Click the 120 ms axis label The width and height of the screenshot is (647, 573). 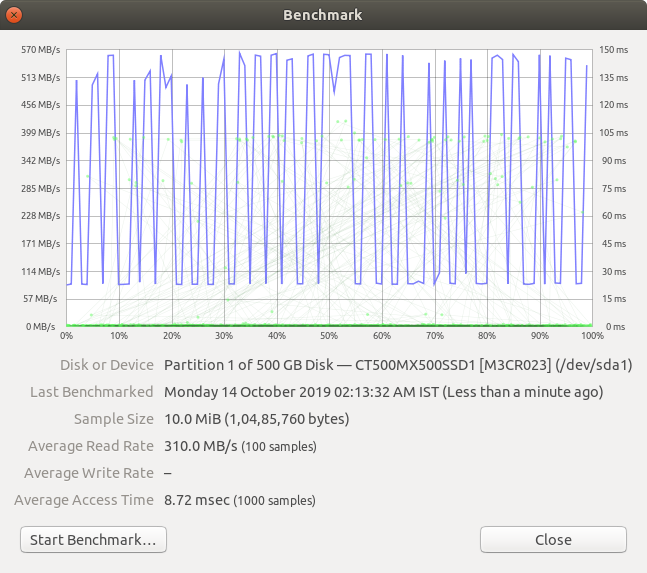point(614,105)
